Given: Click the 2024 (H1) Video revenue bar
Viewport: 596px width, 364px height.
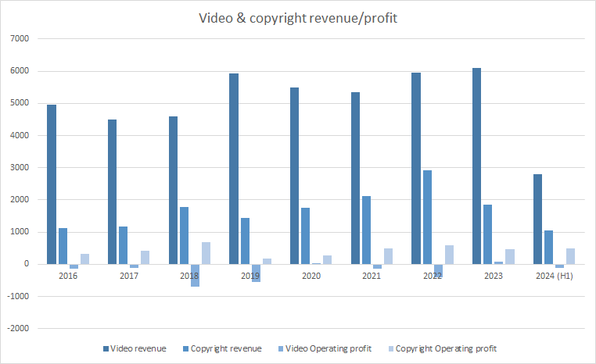Looking at the screenshot, I should click(x=537, y=219).
